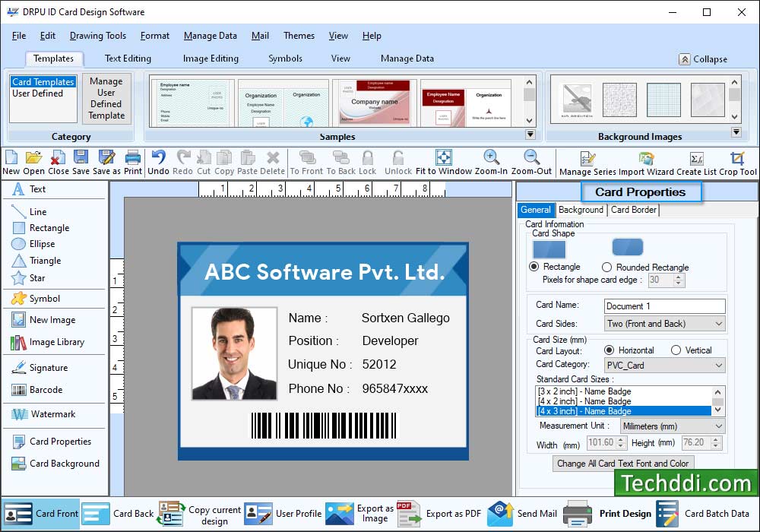Click Print Design at the bottom
Viewport: 760px width, 532px height.
607,514
